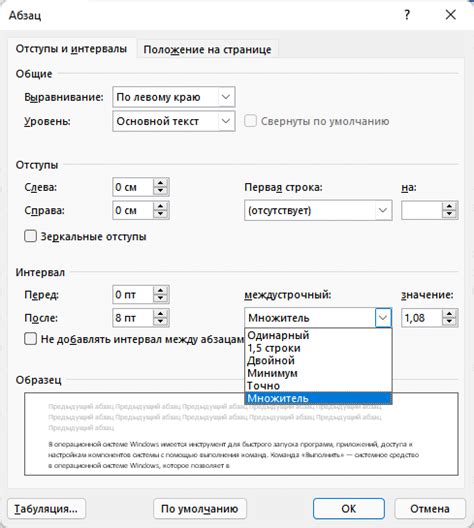Open the Табуляция... button
474x528 pixels.
(x=46, y=508)
